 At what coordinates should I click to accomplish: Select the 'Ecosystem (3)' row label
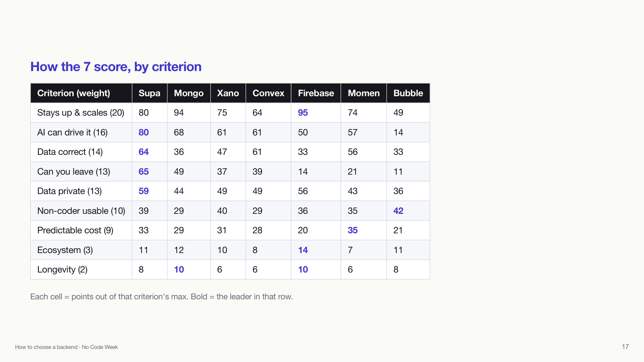pos(65,250)
